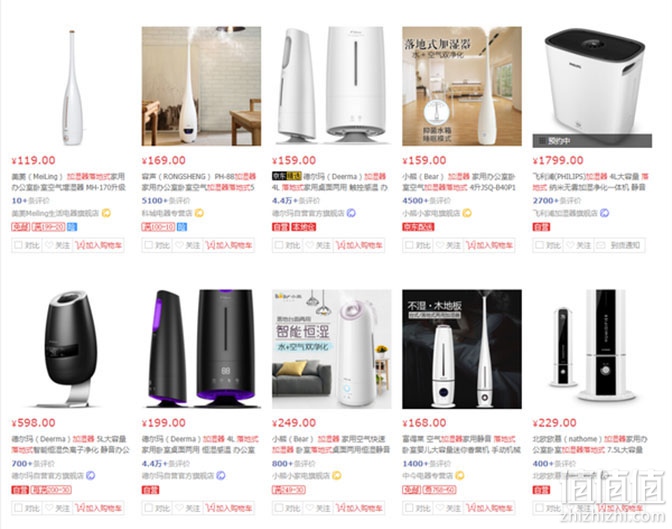Tick the compare checkbox for the ¥119.00 humidifier
The image size is (672, 529).
18,245
